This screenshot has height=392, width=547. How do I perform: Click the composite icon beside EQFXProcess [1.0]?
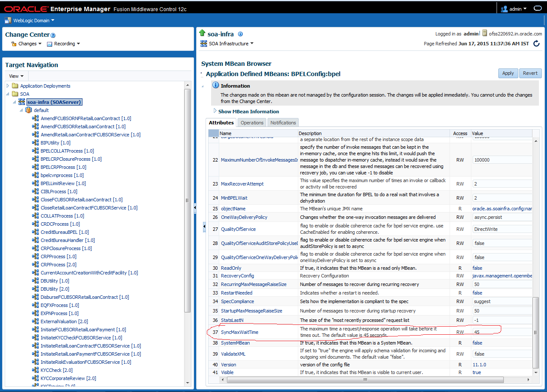pyautogui.click(x=35, y=305)
